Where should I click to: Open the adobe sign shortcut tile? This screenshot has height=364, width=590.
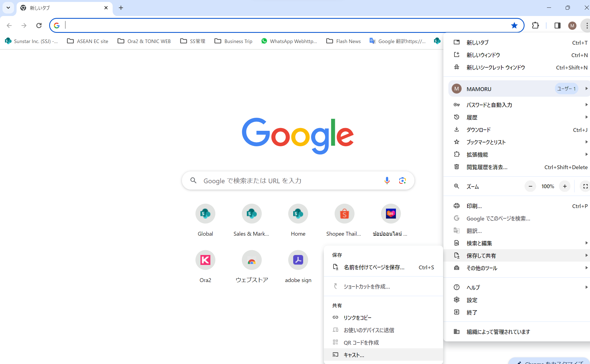click(298, 267)
